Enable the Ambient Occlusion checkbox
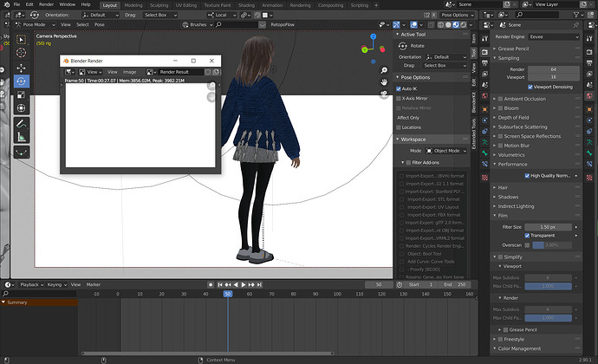 click(500, 99)
